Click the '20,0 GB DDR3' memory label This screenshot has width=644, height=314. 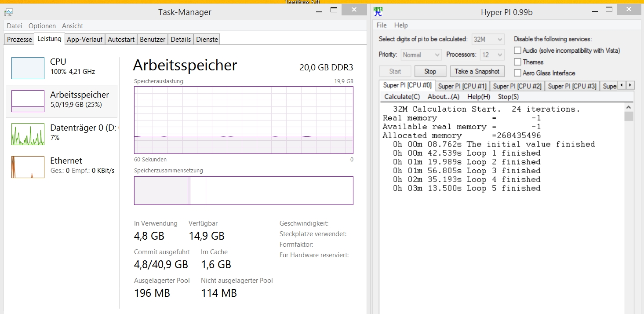click(x=326, y=67)
